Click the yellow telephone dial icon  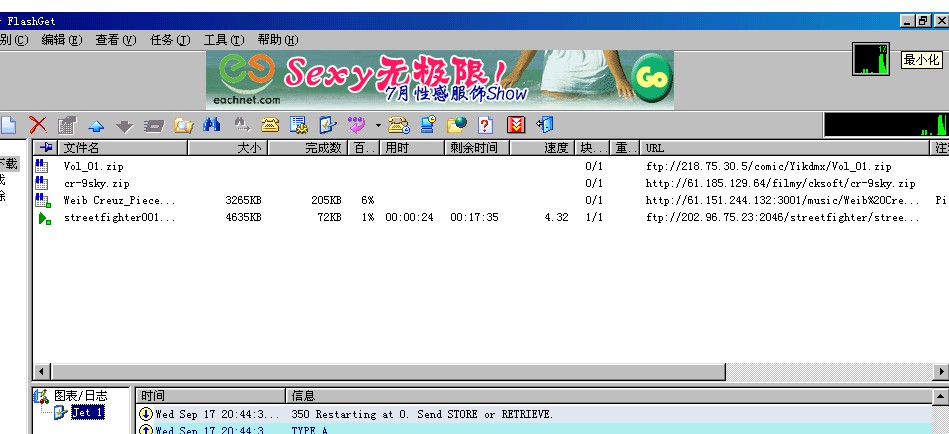click(x=270, y=125)
